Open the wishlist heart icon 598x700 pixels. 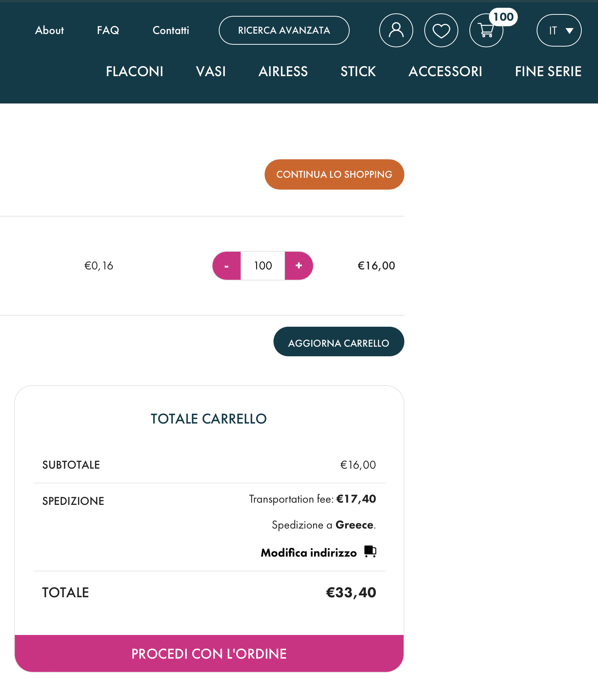pos(441,30)
